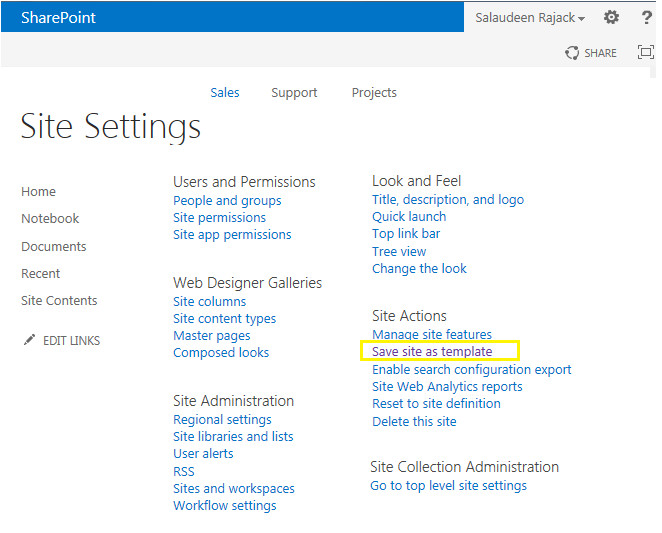Screen dimensions: 662x533
Task: Click the Site Administration heading
Action: [x=233, y=401]
